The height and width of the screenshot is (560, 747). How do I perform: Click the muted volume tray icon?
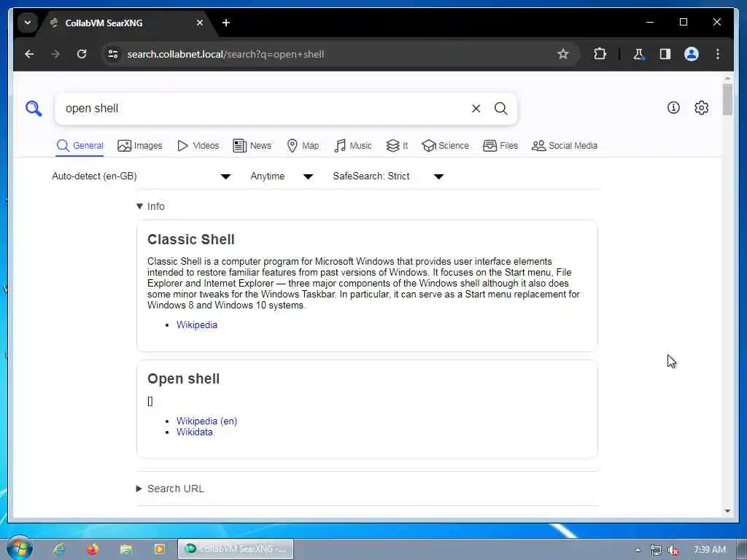tap(673, 550)
